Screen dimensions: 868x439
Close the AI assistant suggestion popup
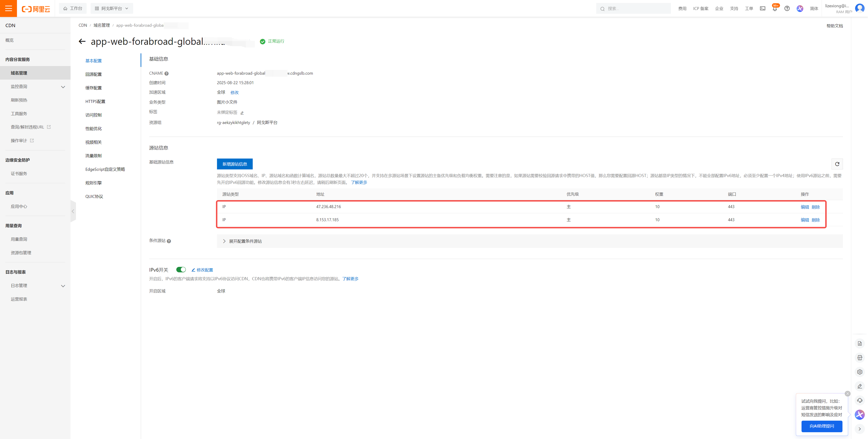tap(847, 393)
